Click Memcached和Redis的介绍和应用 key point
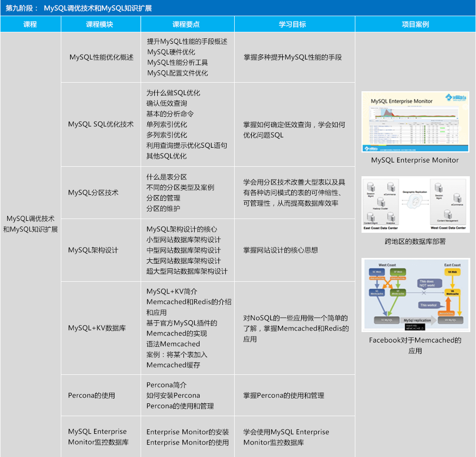Viewport: 476px width, 457px height. [189, 307]
